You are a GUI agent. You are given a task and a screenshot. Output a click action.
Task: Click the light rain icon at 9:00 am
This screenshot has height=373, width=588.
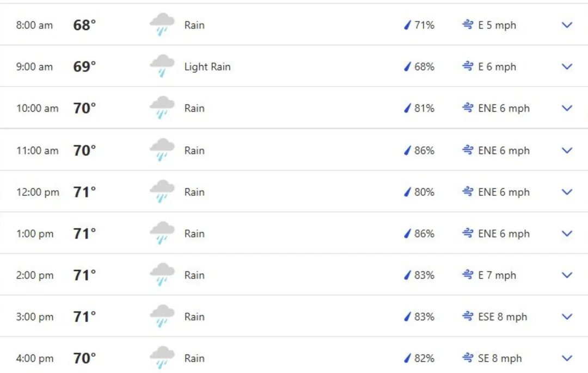[162, 66]
